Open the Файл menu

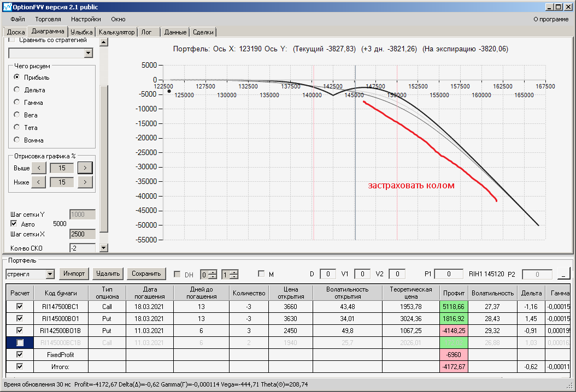coord(17,19)
